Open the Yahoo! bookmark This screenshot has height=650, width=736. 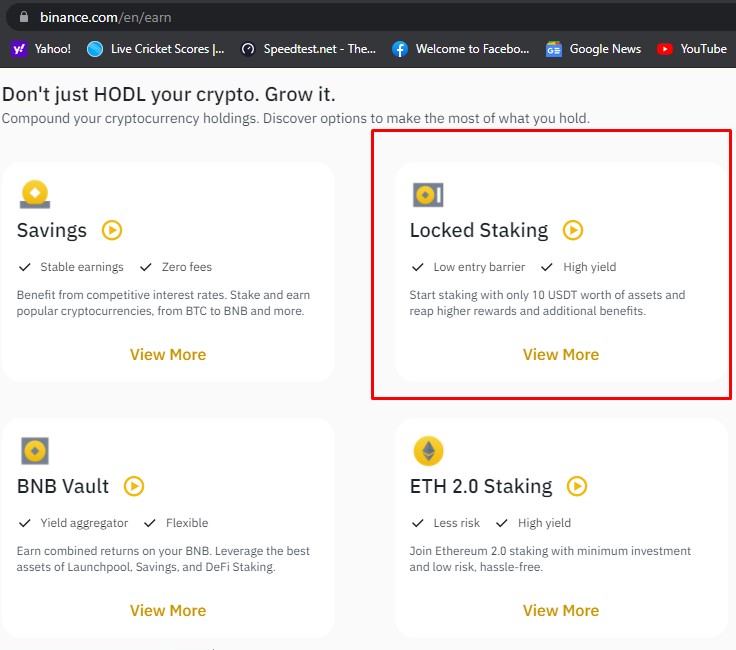[41, 49]
